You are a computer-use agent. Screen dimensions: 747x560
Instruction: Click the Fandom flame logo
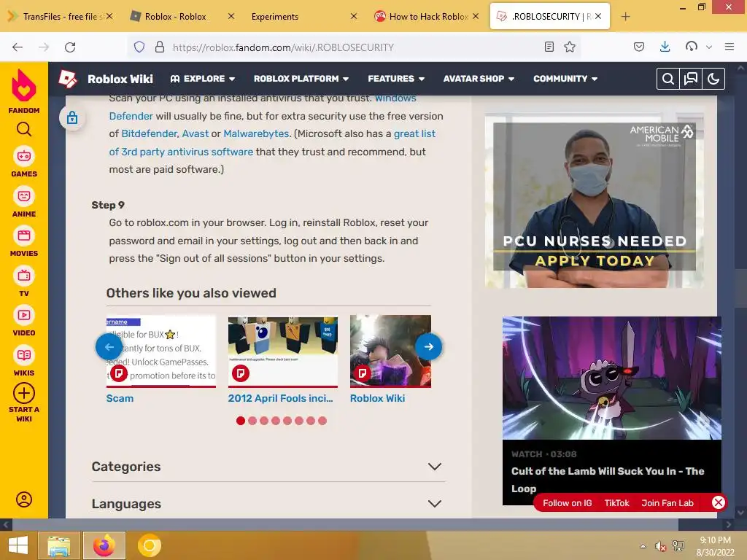point(24,86)
